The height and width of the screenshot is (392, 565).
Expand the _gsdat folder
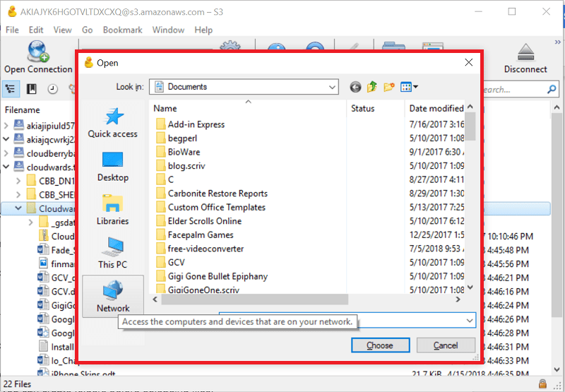pyautogui.click(x=30, y=222)
